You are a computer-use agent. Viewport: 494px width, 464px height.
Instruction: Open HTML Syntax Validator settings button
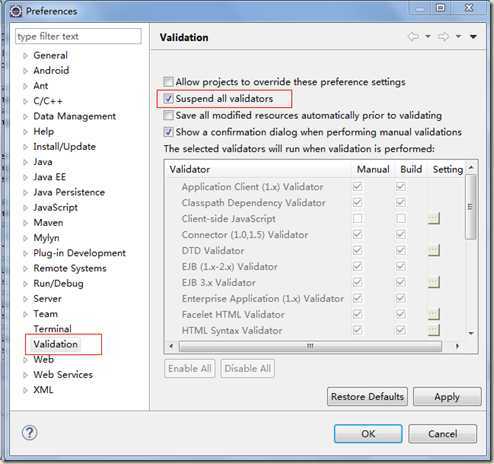pos(433,330)
